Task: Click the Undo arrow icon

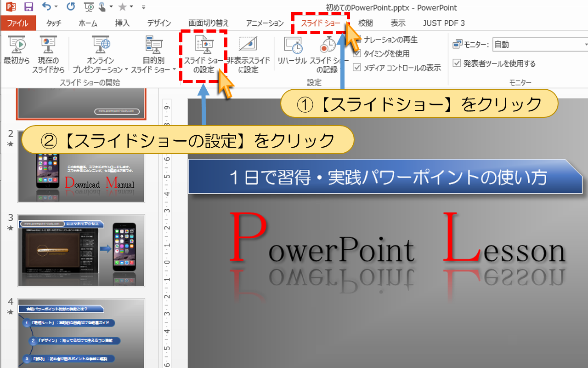Action: 46,7
